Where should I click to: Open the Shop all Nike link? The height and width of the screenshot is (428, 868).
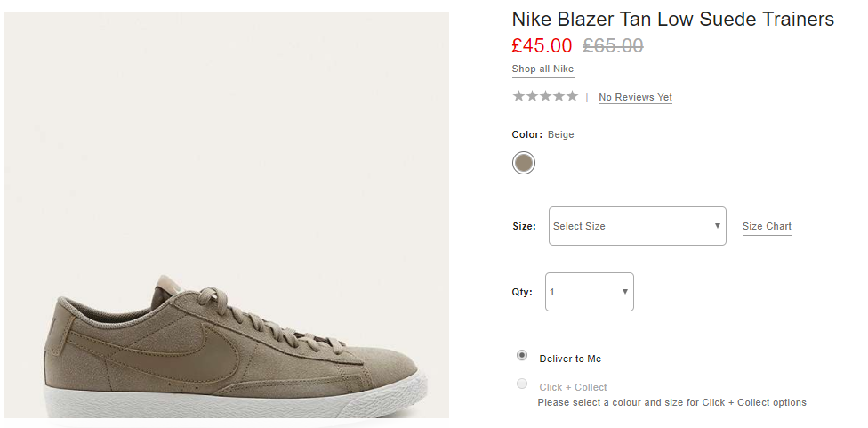pyautogui.click(x=542, y=69)
